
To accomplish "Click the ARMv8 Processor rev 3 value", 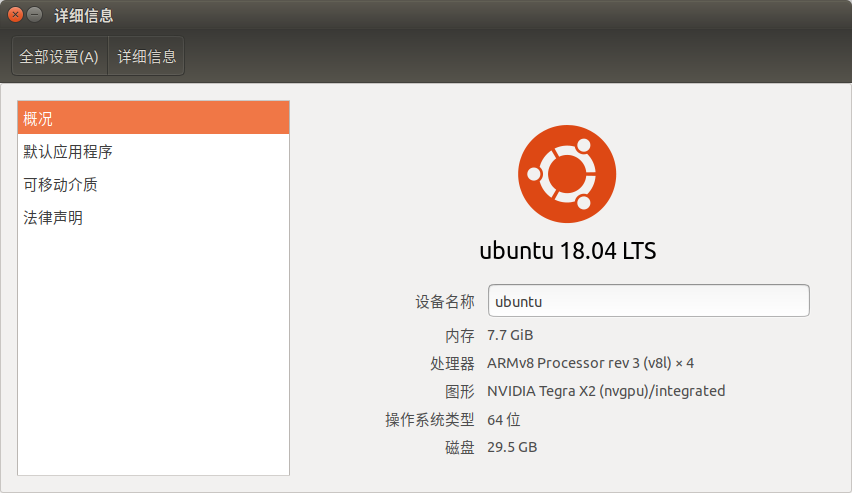I will click(591, 363).
